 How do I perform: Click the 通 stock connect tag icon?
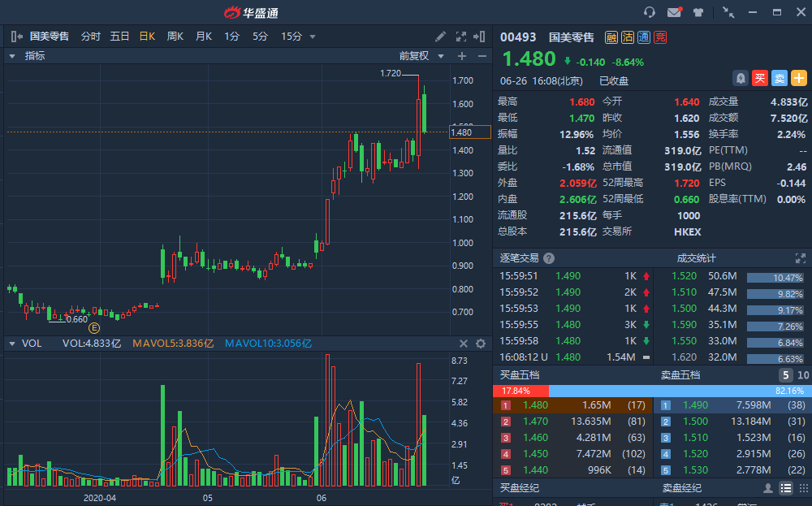click(644, 37)
